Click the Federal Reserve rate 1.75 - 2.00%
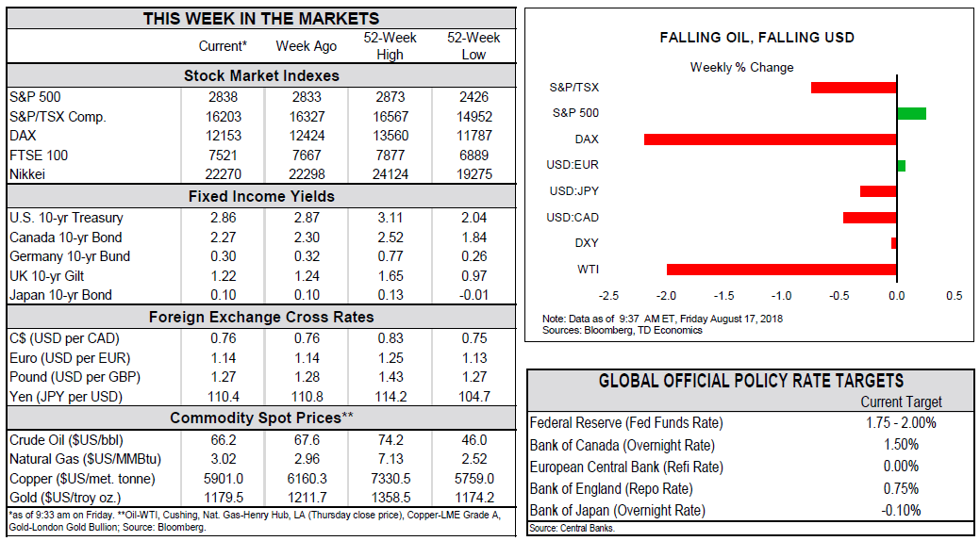This screenshot has height=541, width=980. [x=901, y=423]
